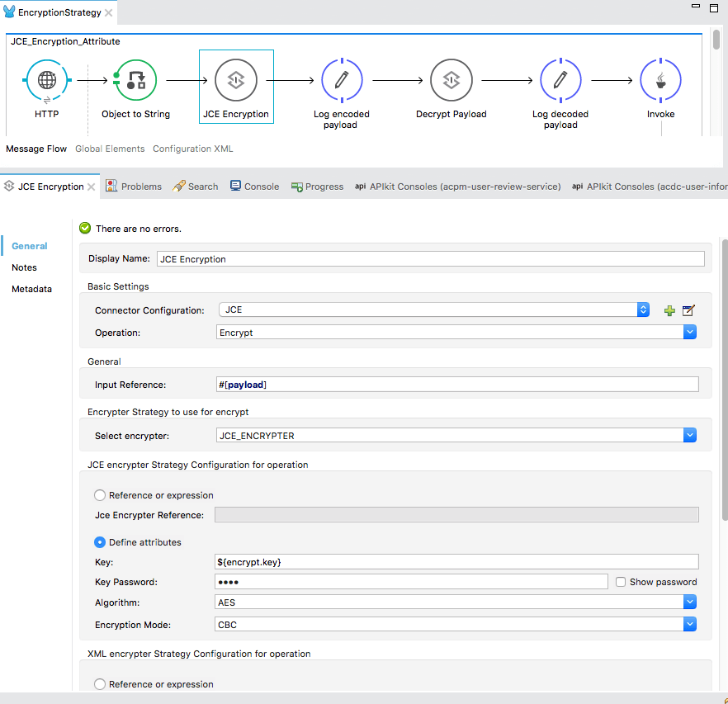Click the green no-errors check icon

click(85, 228)
